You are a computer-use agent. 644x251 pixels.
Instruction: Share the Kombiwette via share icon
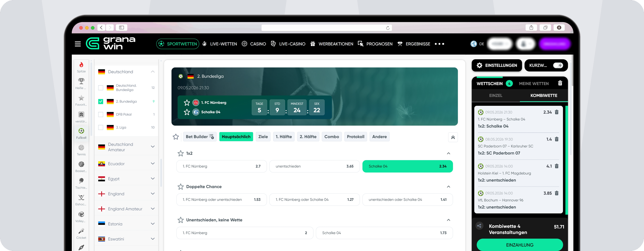pos(480,226)
